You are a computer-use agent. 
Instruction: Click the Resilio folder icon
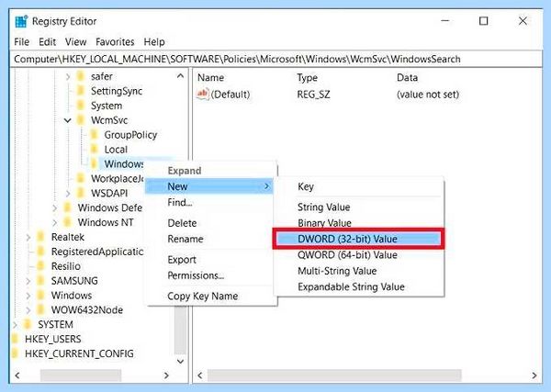click(40, 266)
